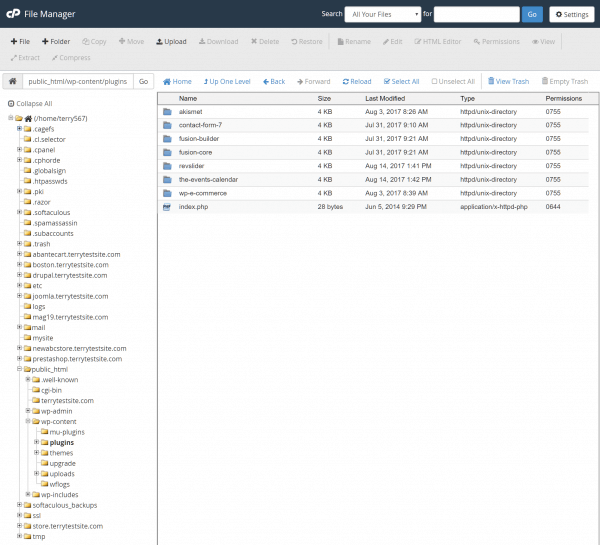Viewport: 600px width, 545px height.
Task: Open the All Your Files search dropdown
Action: click(383, 15)
